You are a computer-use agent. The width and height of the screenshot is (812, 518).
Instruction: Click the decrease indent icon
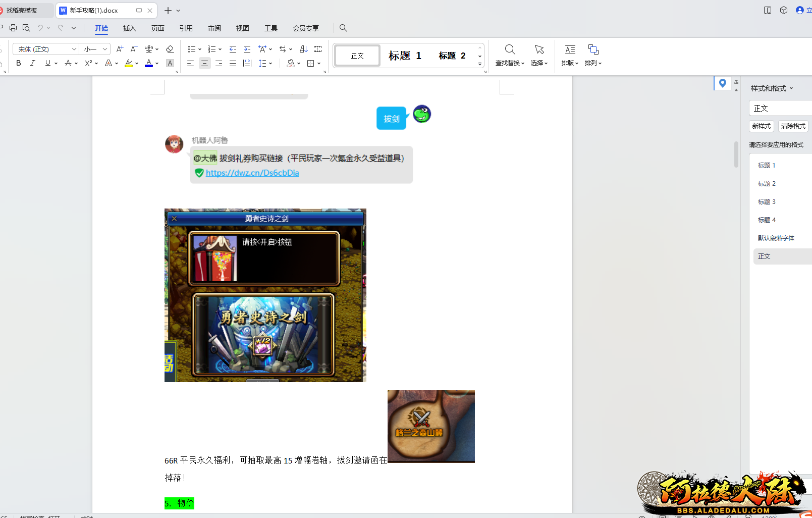pyautogui.click(x=233, y=49)
